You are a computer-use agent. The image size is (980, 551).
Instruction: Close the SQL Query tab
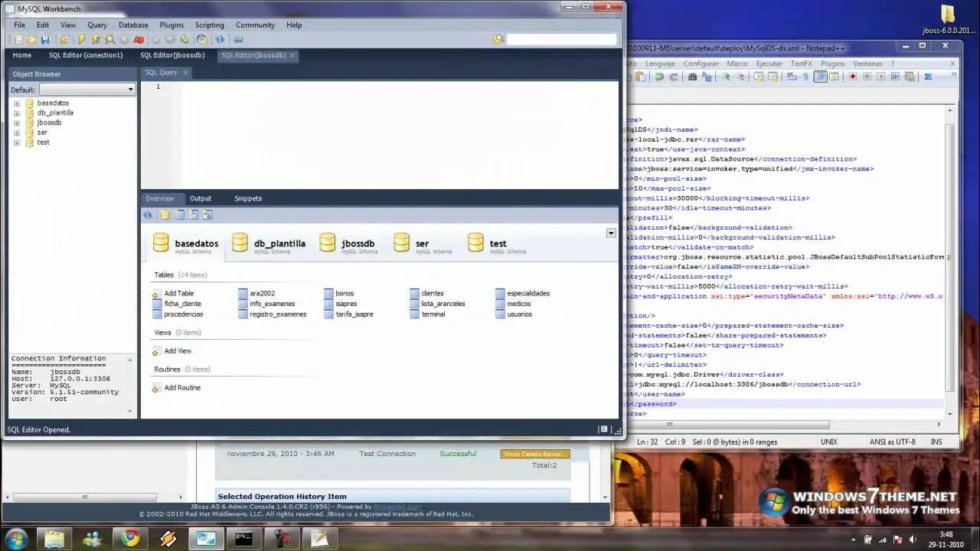[185, 73]
